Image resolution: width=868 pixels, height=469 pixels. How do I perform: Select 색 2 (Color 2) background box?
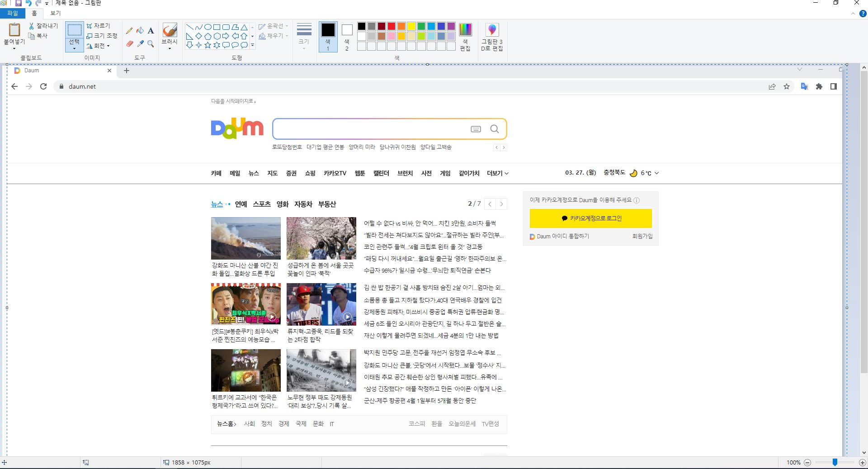click(347, 37)
